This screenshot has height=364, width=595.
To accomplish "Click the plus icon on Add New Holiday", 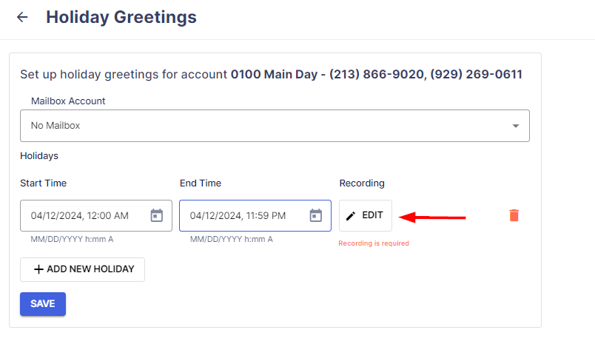I will [x=38, y=269].
